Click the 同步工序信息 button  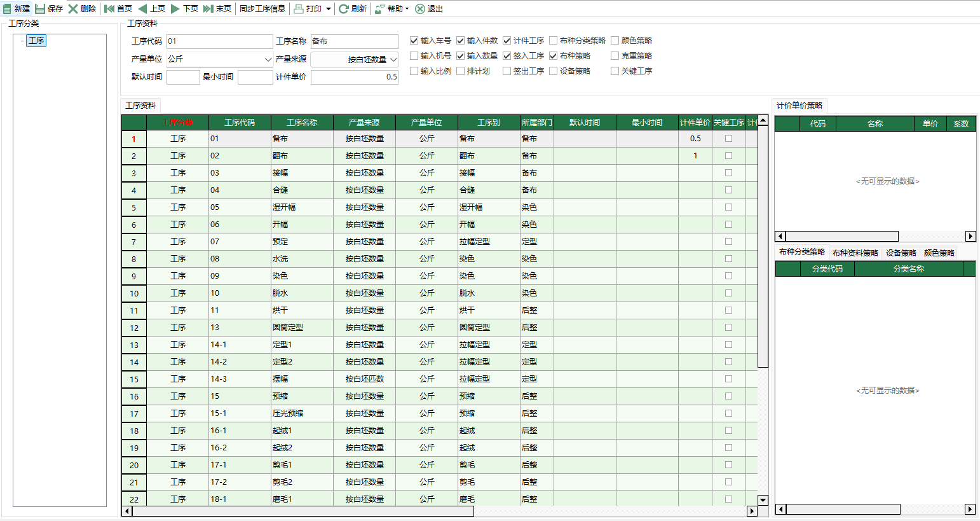(262, 8)
